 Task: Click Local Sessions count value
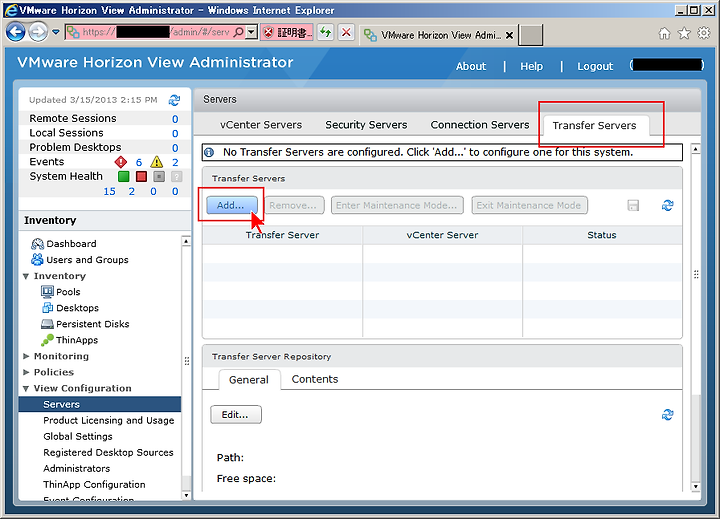175,133
